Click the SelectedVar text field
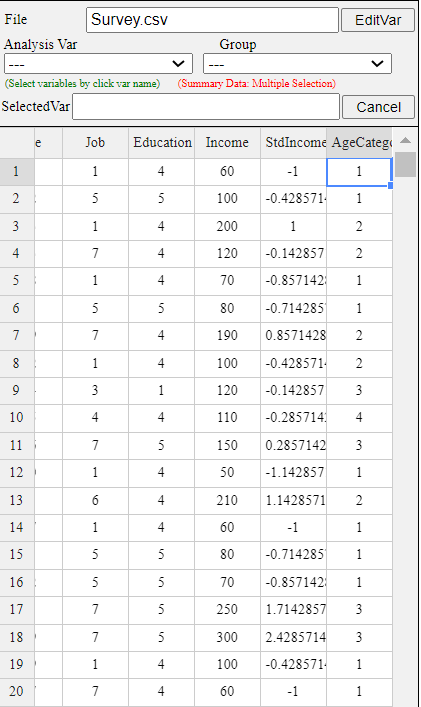The width and height of the screenshot is (421, 707). (206, 106)
